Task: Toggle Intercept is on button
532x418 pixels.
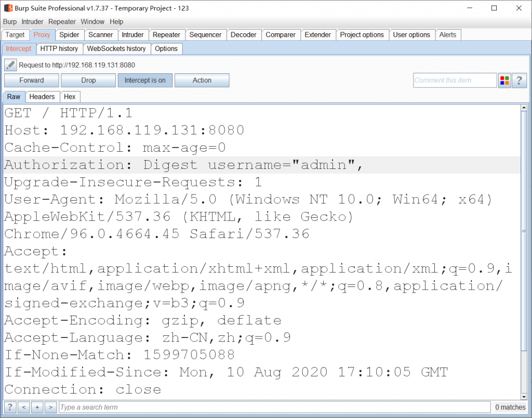Action: point(145,81)
